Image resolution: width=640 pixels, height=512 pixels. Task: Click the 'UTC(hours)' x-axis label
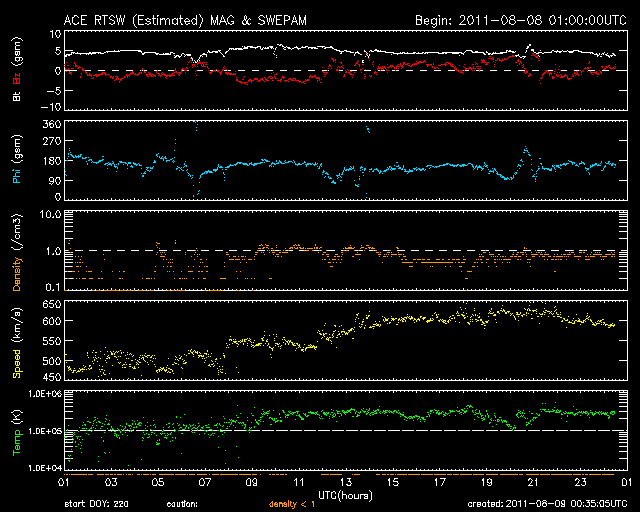click(345, 496)
